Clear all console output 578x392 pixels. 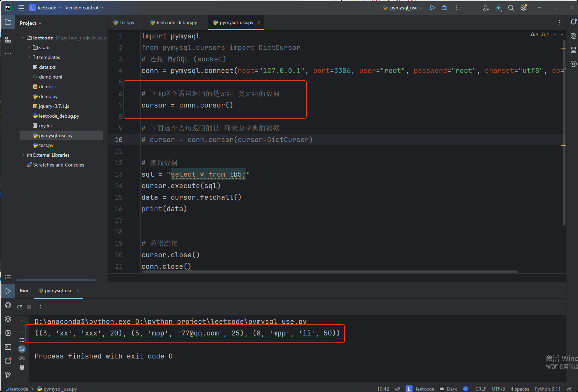coord(22,367)
